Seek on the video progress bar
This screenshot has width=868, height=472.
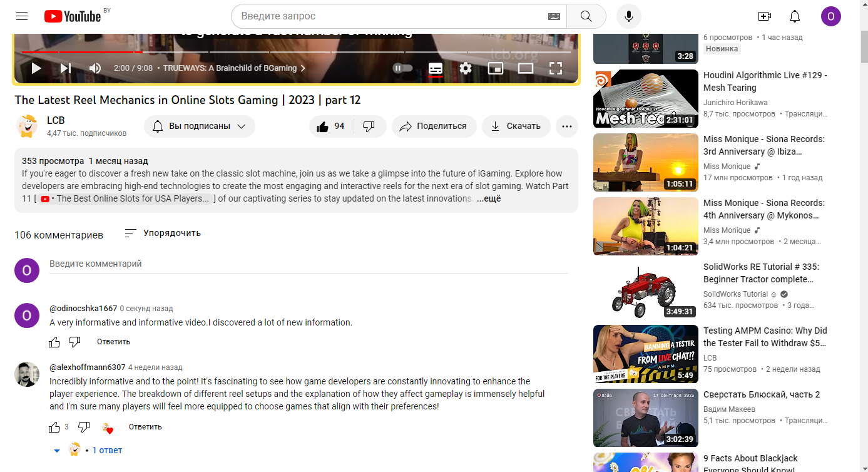tap(297, 52)
